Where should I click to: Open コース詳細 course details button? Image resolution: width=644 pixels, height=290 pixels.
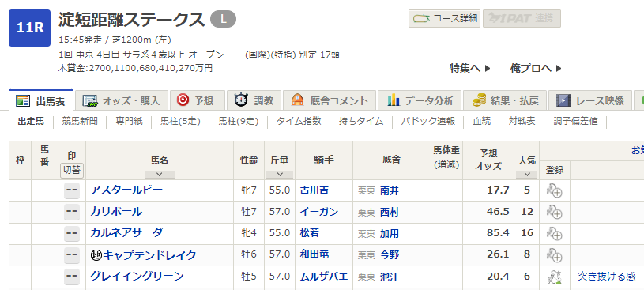click(x=444, y=18)
